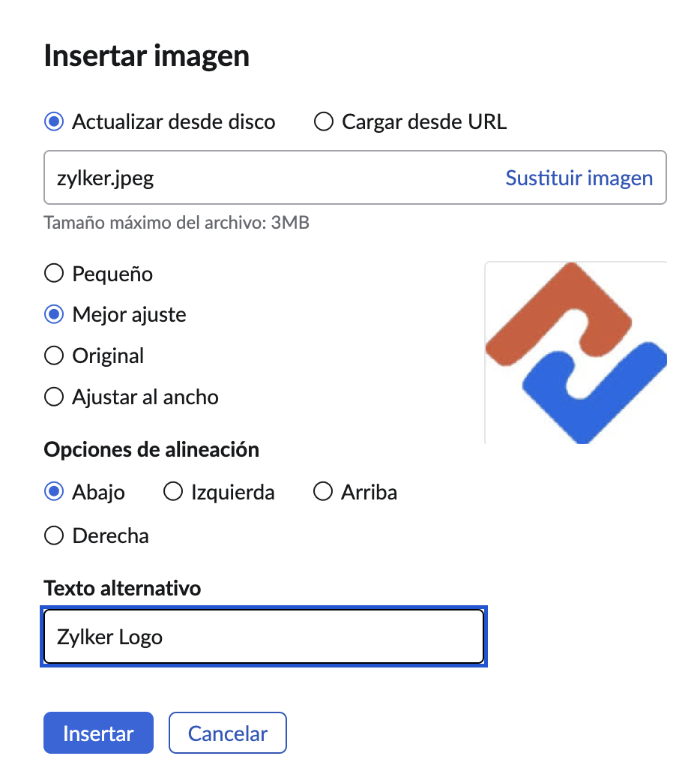Choose the 'Mejor ajuste' size radio button

[x=54, y=314]
